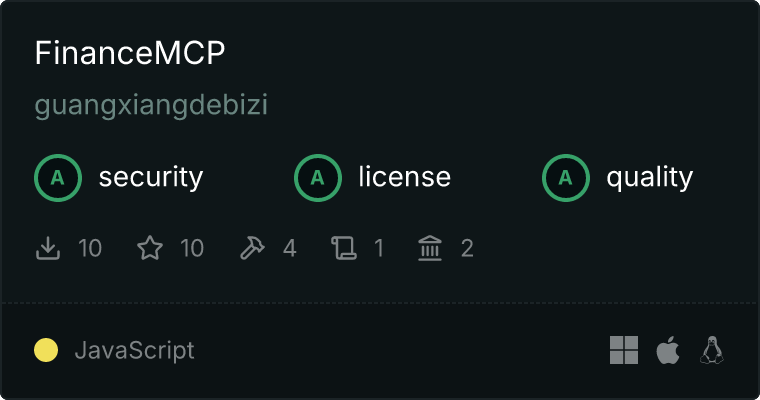Click the Windows platform icon
760x400 pixels.
click(624, 350)
